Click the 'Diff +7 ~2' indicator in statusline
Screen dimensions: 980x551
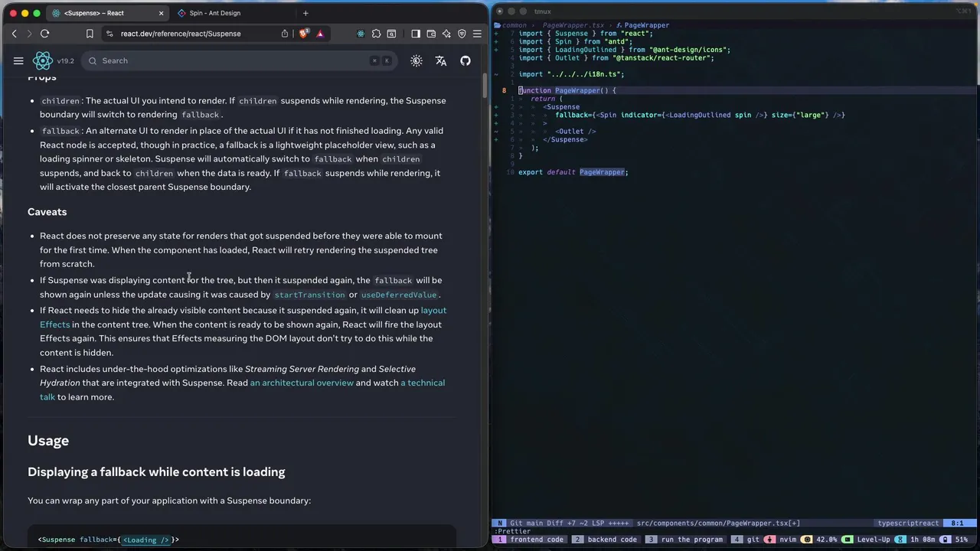point(568,523)
